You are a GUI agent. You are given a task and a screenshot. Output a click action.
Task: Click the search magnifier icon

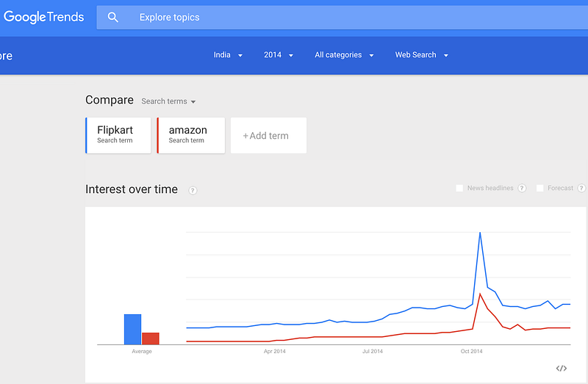pyautogui.click(x=113, y=17)
